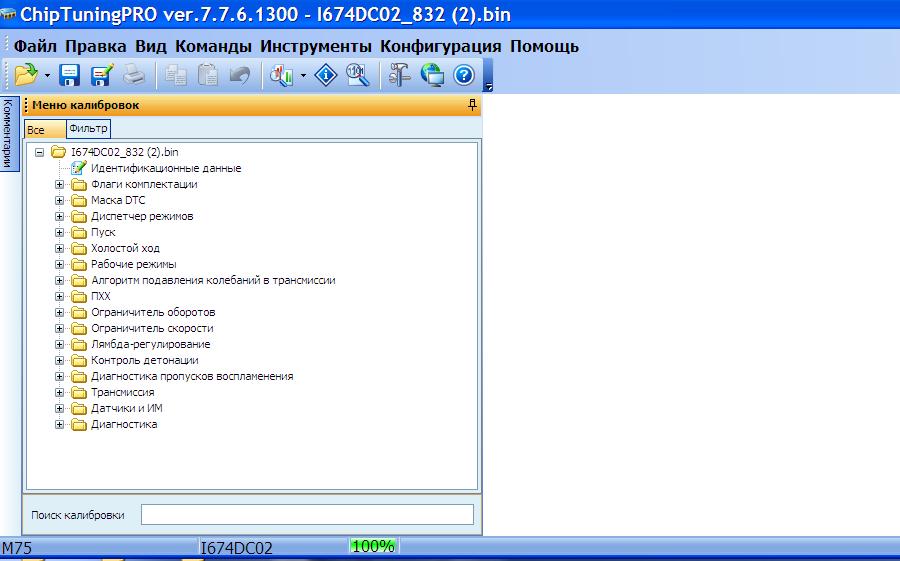Click the chart compare icon with the magnifier
The width and height of the screenshot is (900, 561).
(x=282, y=75)
